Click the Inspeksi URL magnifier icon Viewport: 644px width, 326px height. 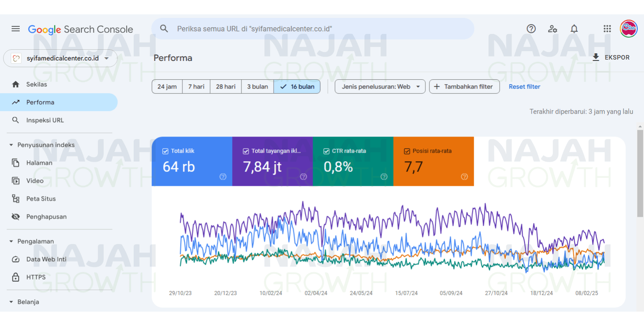pyautogui.click(x=16, y=120)
